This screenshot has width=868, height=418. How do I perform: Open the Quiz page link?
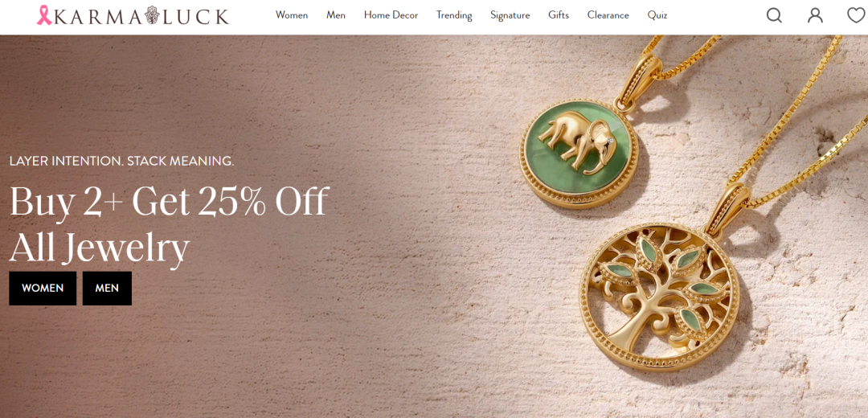(x=657, y=15)
